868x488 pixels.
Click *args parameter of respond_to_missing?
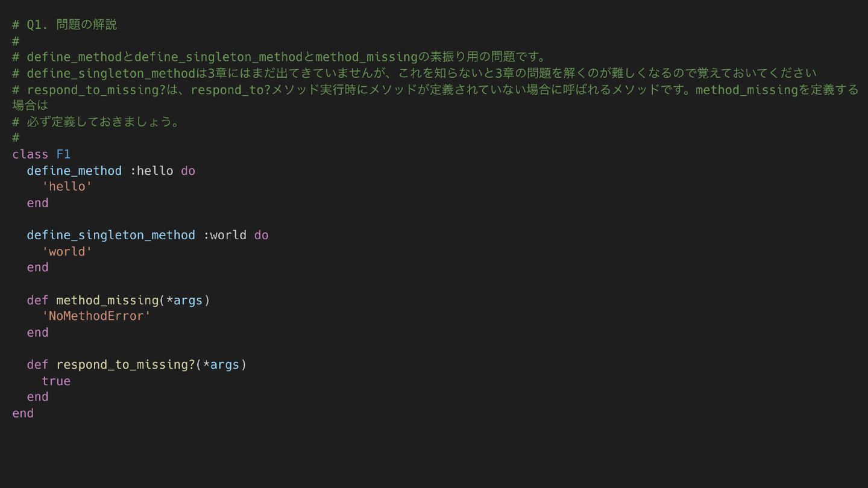[x=221, y=364]
